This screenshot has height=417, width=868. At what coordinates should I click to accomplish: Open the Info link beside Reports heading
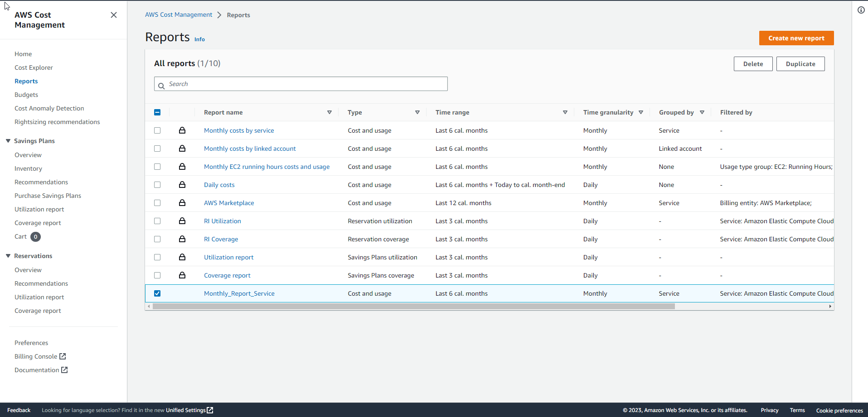[199, 39]
